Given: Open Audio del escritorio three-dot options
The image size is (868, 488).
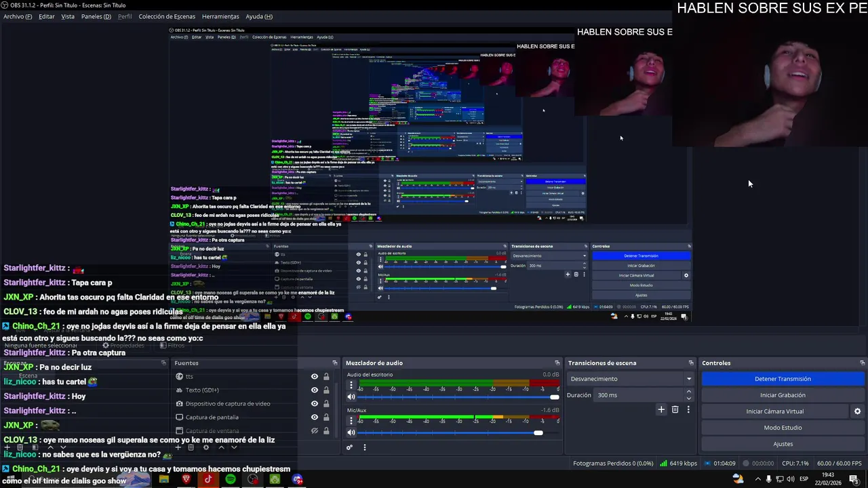Looking at the screenshot, I should (x=351, y=385).
